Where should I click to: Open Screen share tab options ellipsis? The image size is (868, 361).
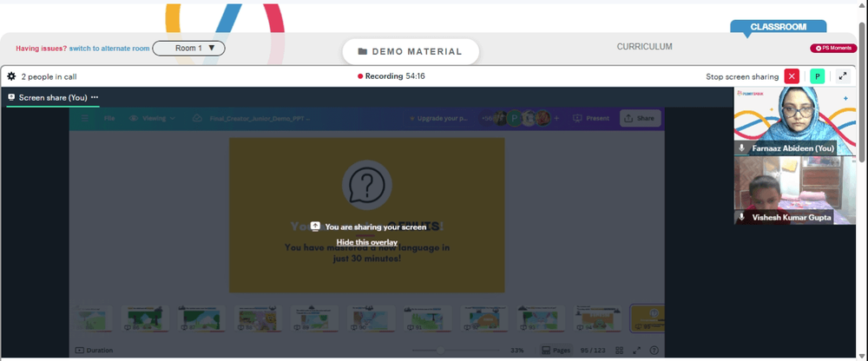click(95, 97)
